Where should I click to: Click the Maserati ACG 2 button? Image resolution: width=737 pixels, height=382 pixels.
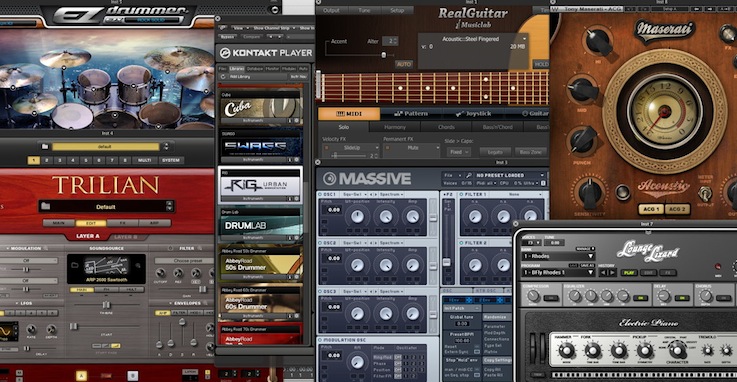[x=677, y=209]
